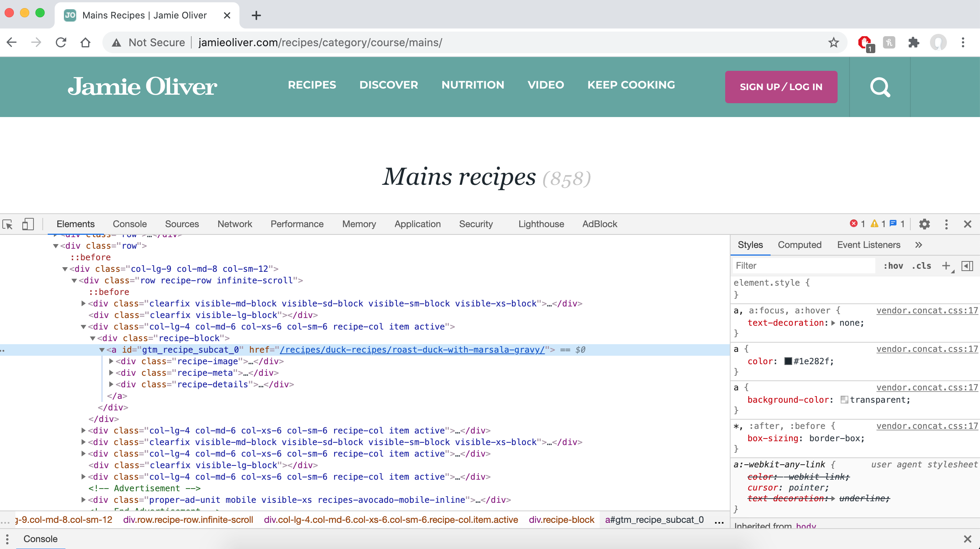Bookmark this page with the star icon

coord(833,42)
